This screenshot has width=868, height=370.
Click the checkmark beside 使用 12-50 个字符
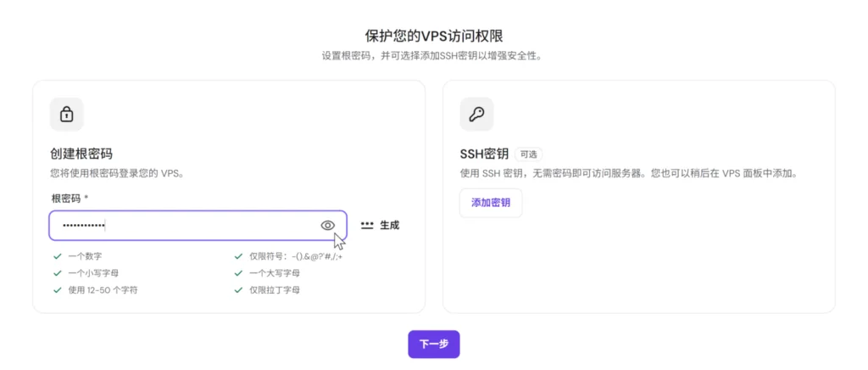[57, 289]
